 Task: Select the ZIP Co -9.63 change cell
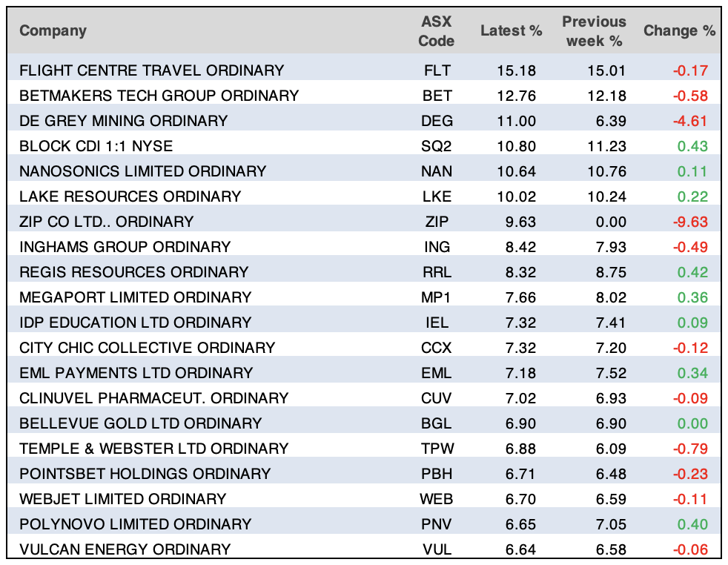tap(689, 222)
